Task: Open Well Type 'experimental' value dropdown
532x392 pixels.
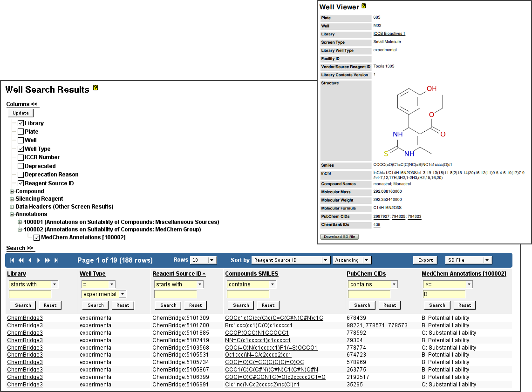Action: [104, 294]
